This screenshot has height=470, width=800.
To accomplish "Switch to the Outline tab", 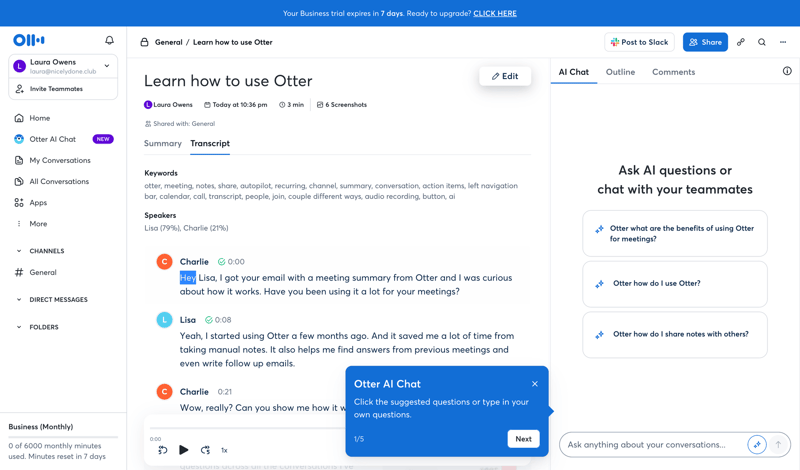I will [620, 72].
